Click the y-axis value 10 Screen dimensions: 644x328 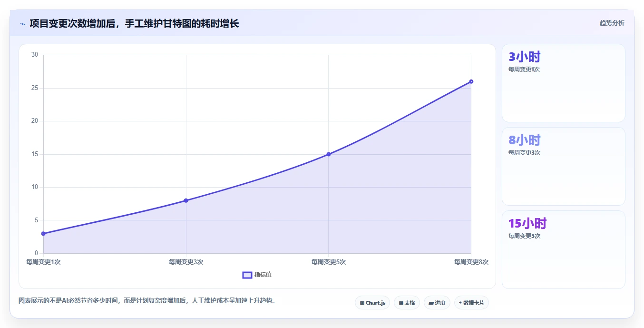click(x=35, y=187)
